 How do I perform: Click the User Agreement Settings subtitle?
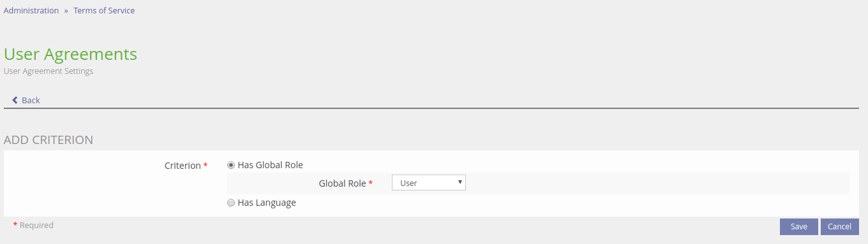click(49, 71)
